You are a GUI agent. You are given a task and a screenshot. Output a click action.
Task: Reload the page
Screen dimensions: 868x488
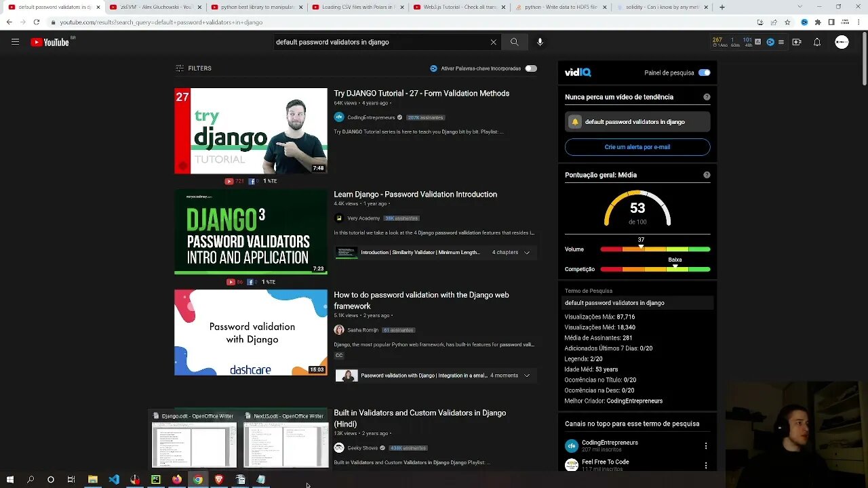[x=37, y=22]
